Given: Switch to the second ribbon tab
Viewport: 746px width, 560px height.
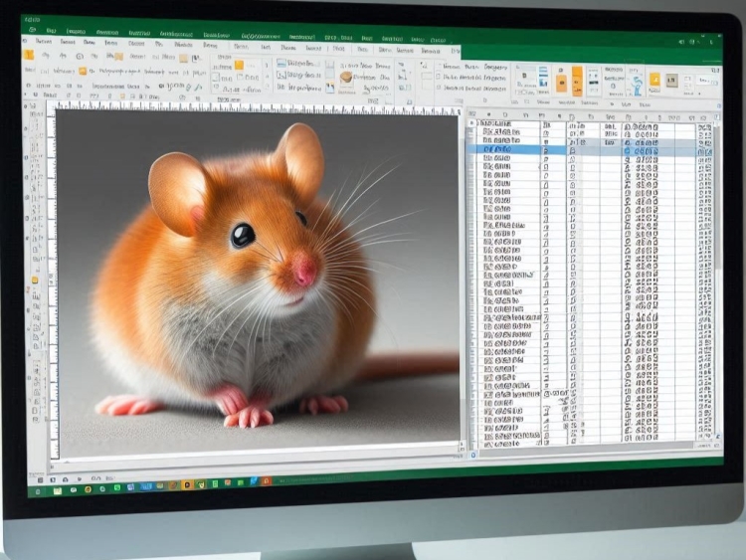Looking at the screenshot, I should pyautogui.click(x=68, y=43).
